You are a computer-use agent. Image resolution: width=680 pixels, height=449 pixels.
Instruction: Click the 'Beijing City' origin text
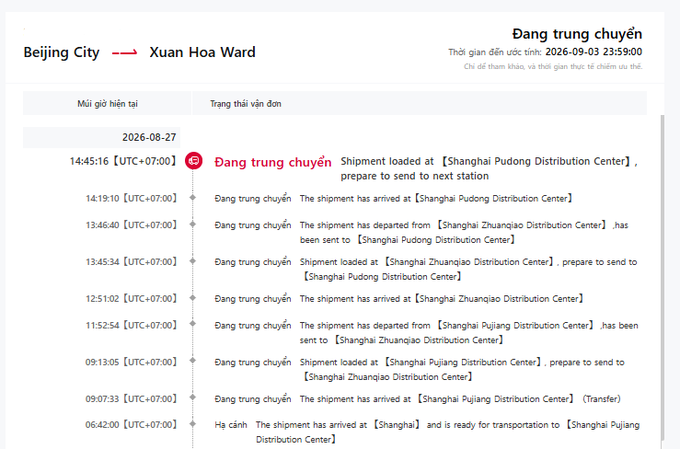coord(62,52)
